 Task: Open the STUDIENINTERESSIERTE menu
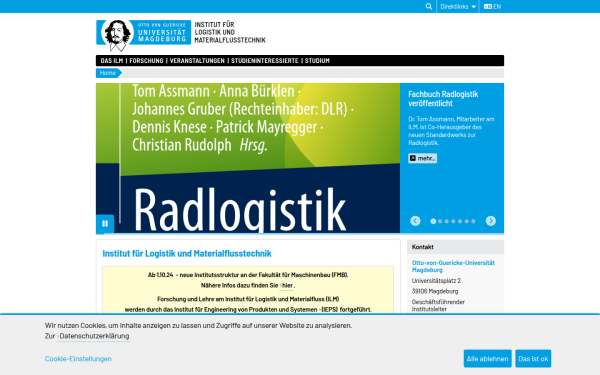[264, 60]
